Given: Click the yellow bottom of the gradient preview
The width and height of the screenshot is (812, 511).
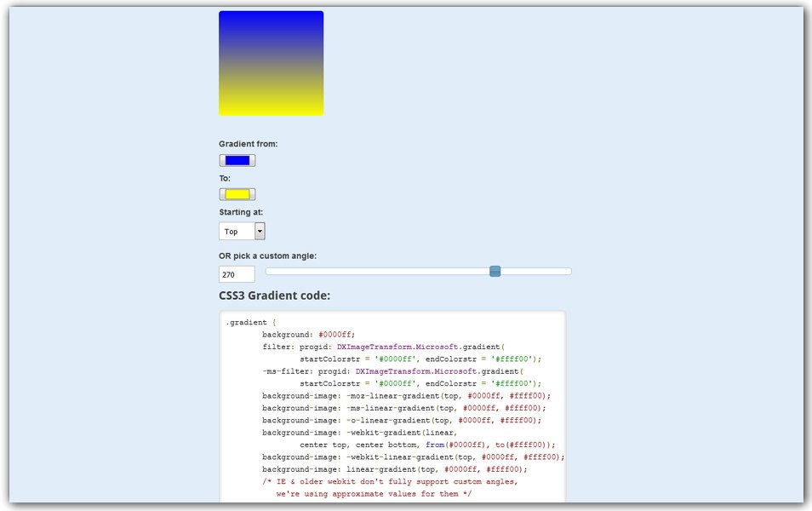Looking at the screenshot, I should point(271,106).
